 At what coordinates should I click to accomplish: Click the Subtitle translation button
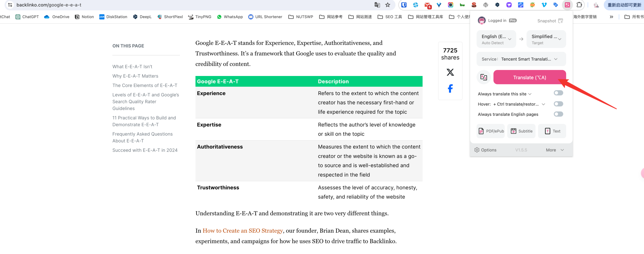point(522,131)
